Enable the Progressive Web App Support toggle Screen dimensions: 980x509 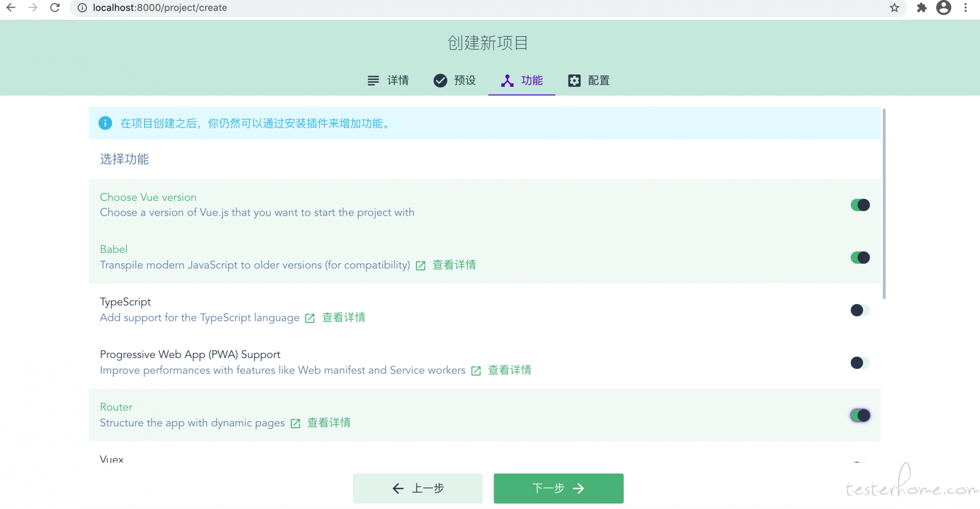tap(860, 363)
